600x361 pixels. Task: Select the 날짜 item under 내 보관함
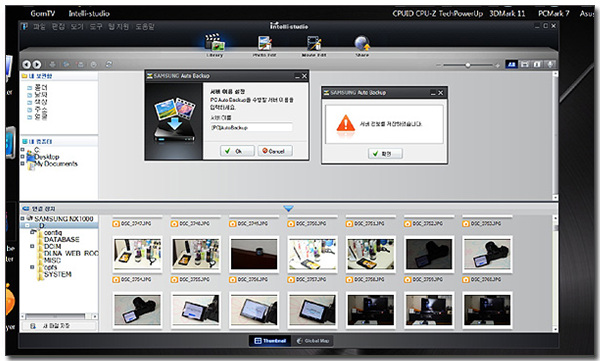[41, 95]
